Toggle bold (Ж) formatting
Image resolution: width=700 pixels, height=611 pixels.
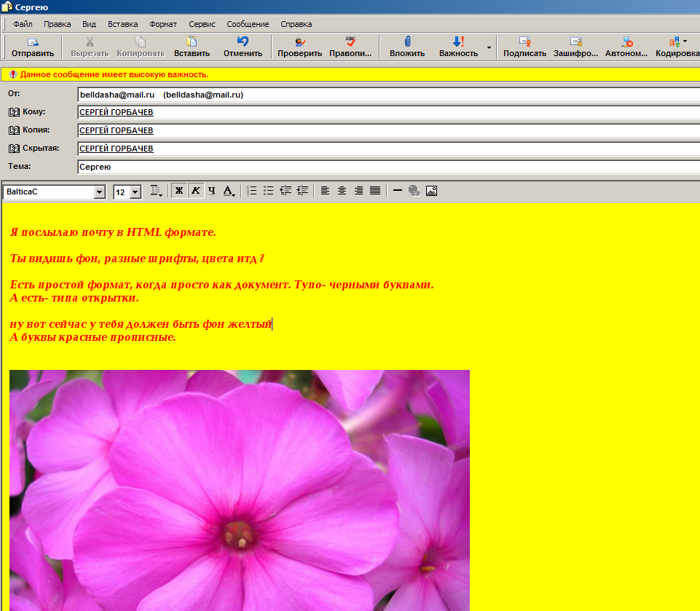pyautogui.click(x=179, y=191)
